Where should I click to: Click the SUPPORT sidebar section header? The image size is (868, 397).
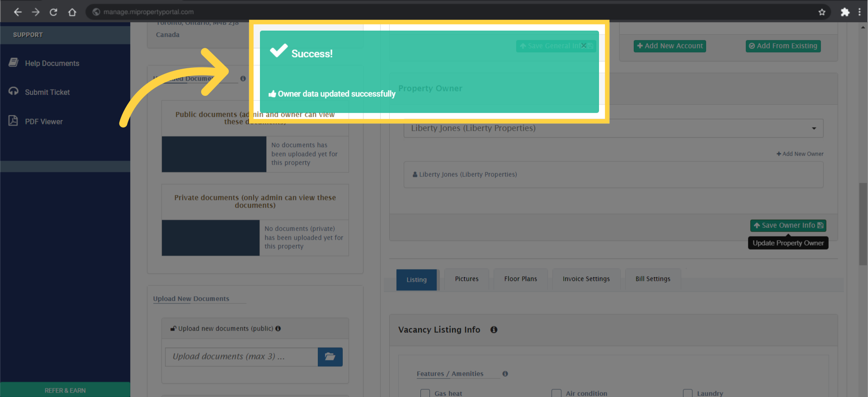[x=65, y=35]
